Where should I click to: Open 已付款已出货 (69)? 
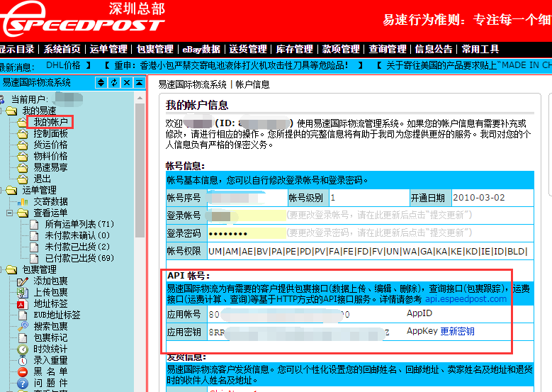79,258
